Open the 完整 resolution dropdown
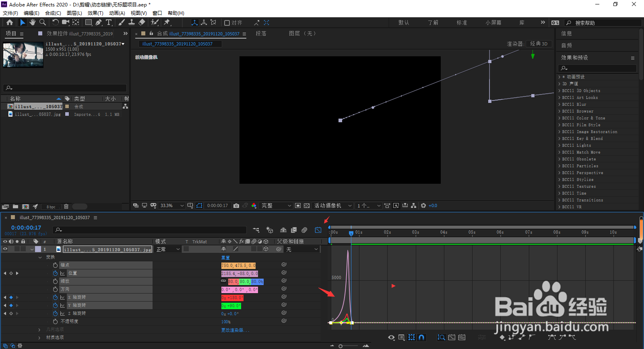Viewport: 644px width, 349px height. 277,205
